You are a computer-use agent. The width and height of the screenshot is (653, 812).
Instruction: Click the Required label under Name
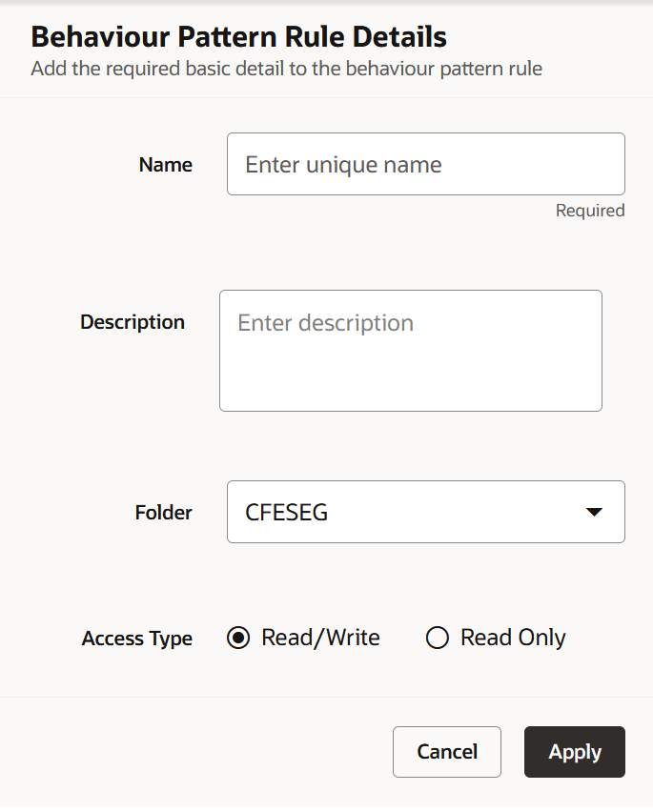pyautogui.click(x=589, y=210)
